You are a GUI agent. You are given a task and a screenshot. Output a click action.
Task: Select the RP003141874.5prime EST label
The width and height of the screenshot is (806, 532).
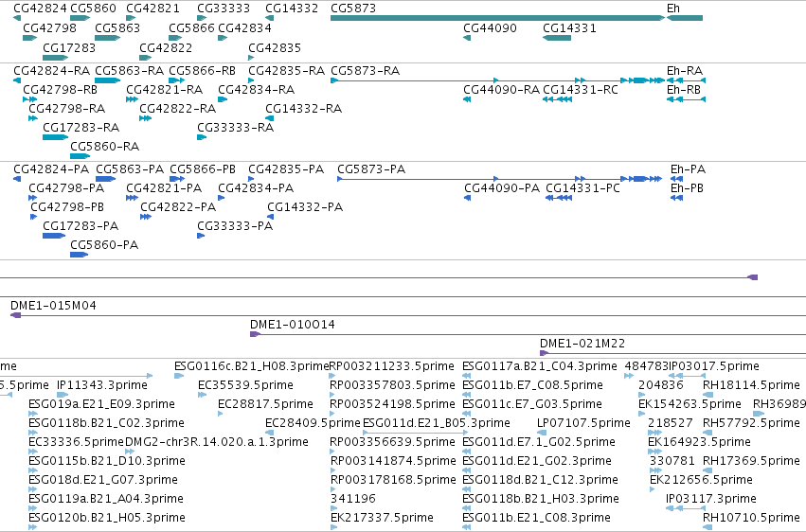(393, 461)
